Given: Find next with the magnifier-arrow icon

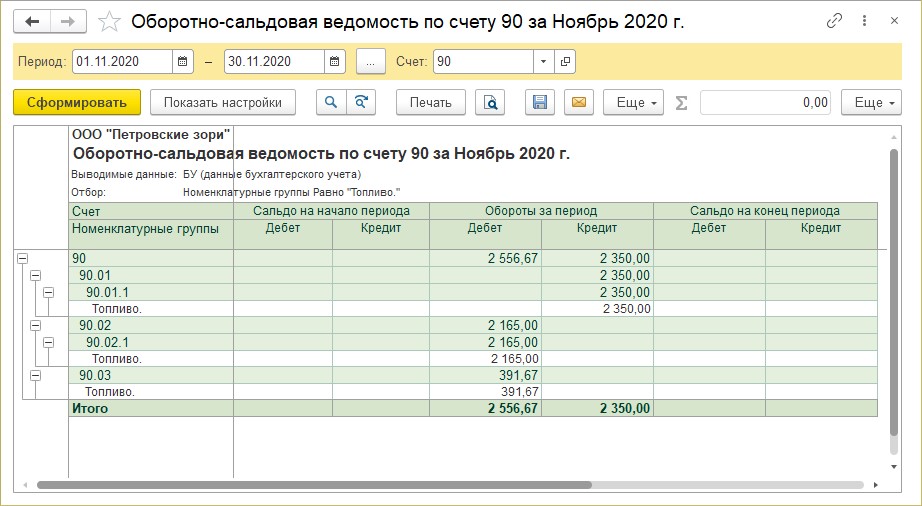Looking at the screenshot, I should click(361, 102).
